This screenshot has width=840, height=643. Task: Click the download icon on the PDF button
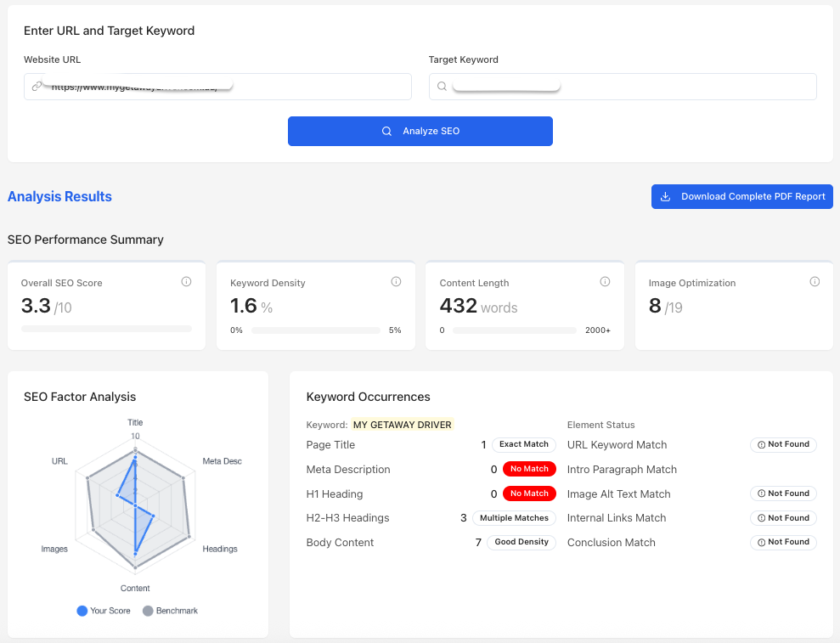coord(665,196)
